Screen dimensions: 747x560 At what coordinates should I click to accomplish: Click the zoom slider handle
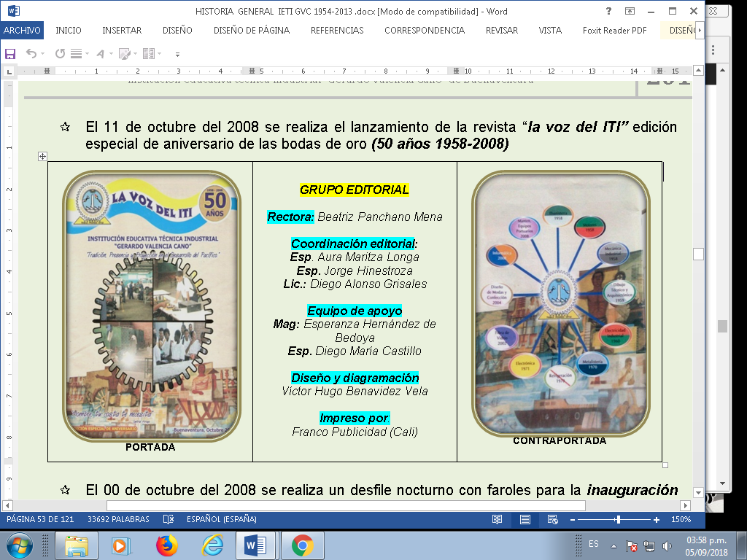(618, 519)
